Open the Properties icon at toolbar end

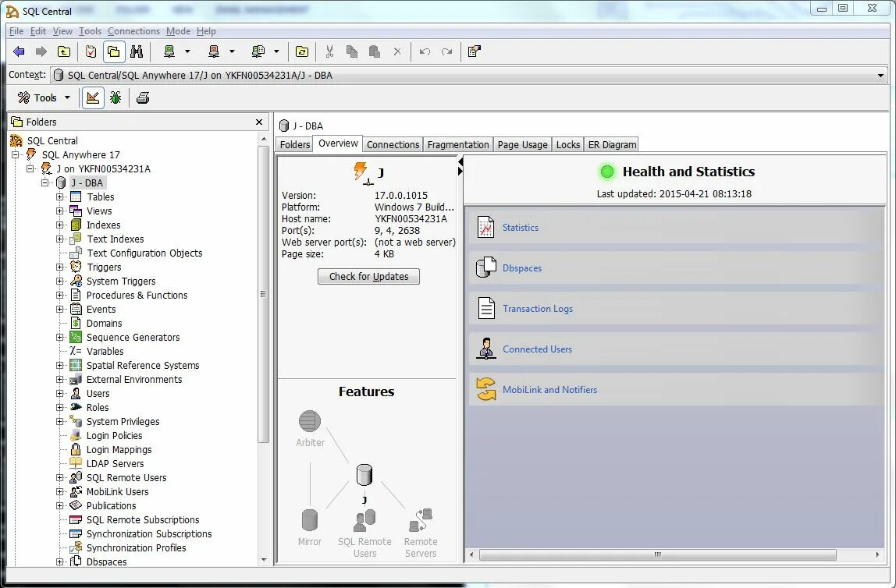coord(474,51)
